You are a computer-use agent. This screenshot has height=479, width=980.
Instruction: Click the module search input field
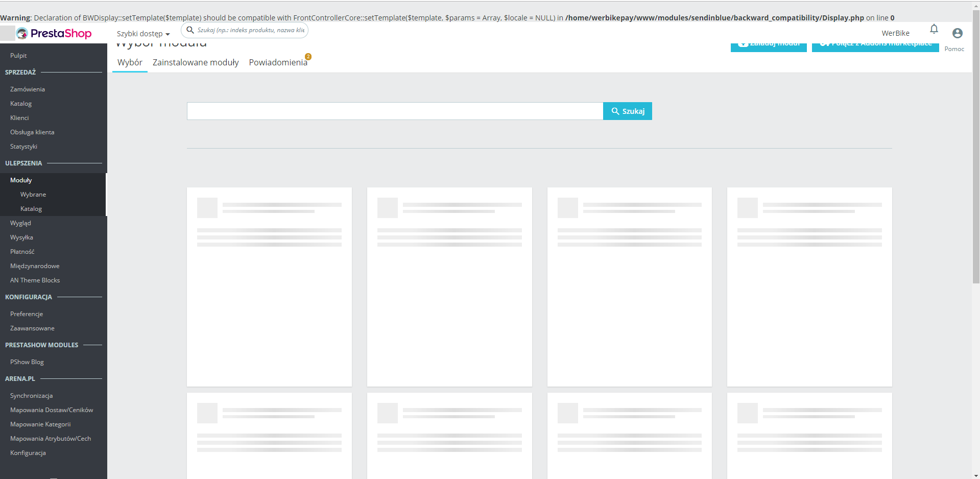(393, 111)
